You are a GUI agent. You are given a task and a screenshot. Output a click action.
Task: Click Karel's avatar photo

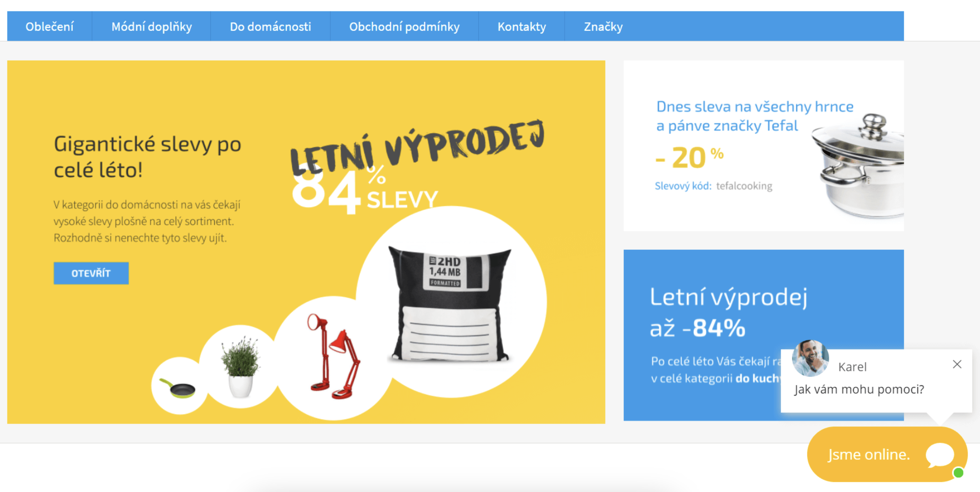810,358
